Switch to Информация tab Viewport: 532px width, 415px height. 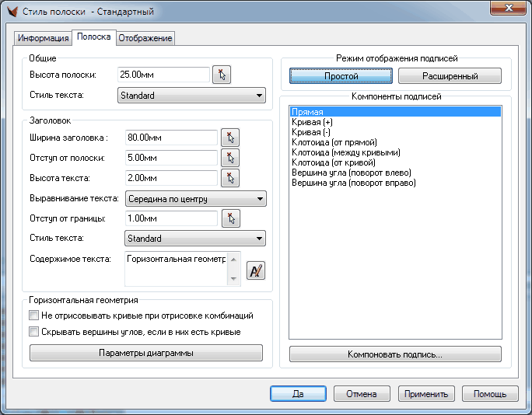(44, 38)
